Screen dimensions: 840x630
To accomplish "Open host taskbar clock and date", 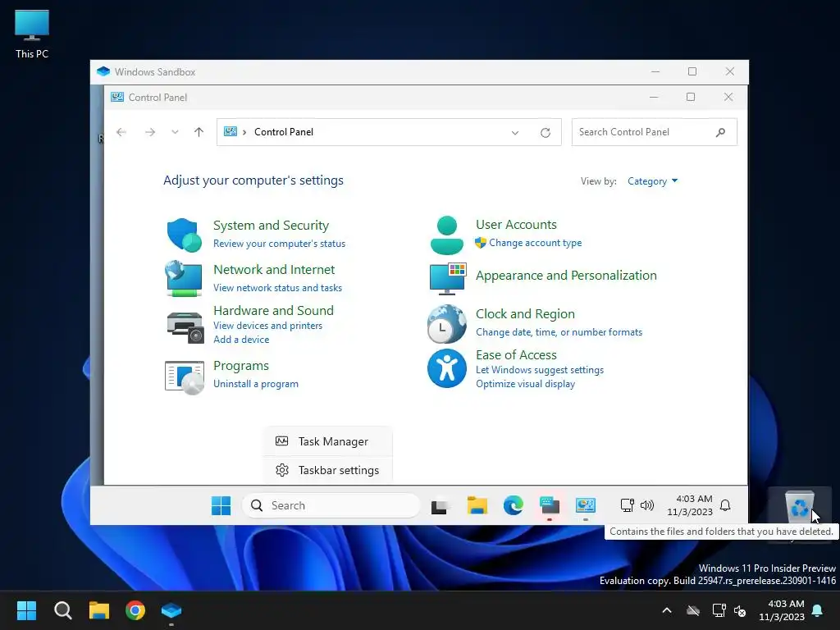I will pos(782,610).
